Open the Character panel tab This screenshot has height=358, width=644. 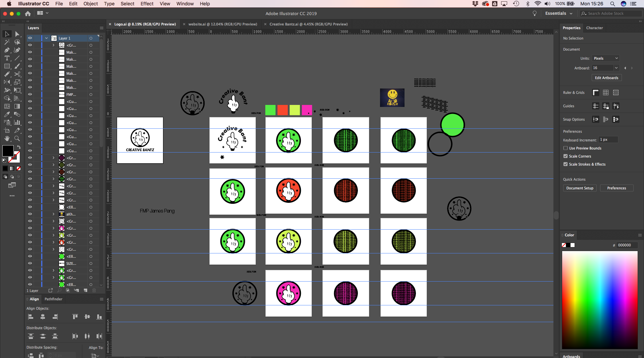(x=594, y=28)
